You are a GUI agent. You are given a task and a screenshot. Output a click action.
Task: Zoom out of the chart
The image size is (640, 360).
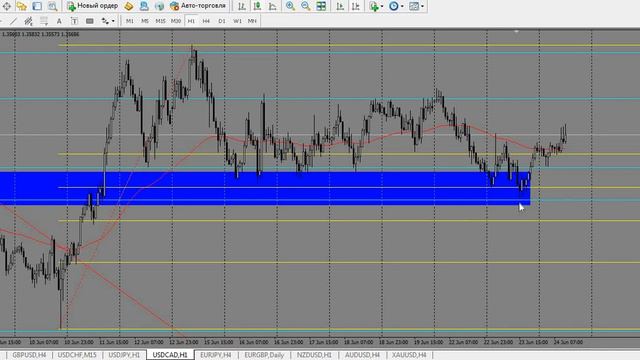pyautogui.click(x=306, y=6)
